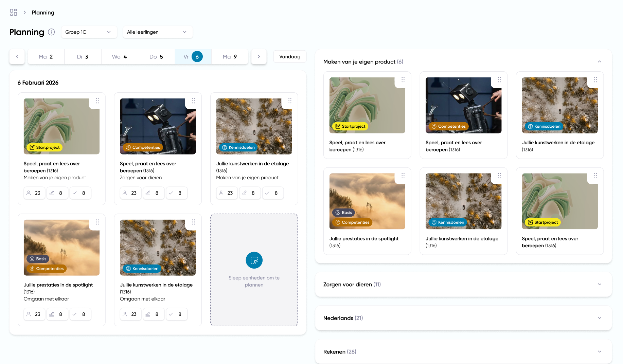
Task: Click Planning in the breadcrumb
Action: click(43, 13)
